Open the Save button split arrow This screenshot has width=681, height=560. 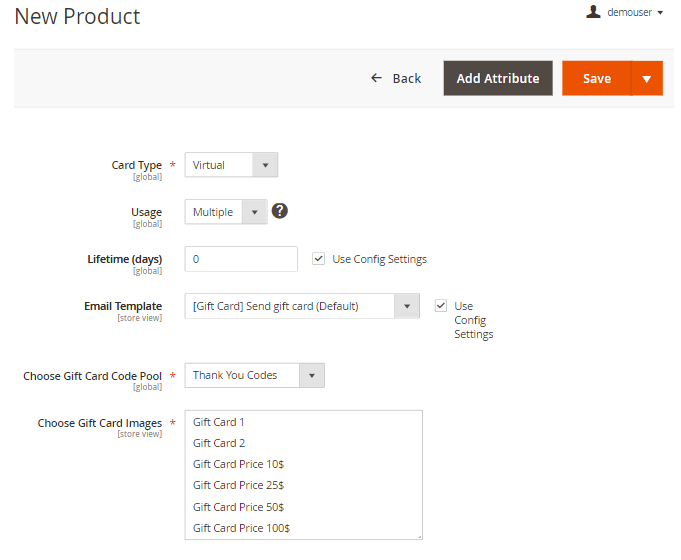tap(647, 78)
